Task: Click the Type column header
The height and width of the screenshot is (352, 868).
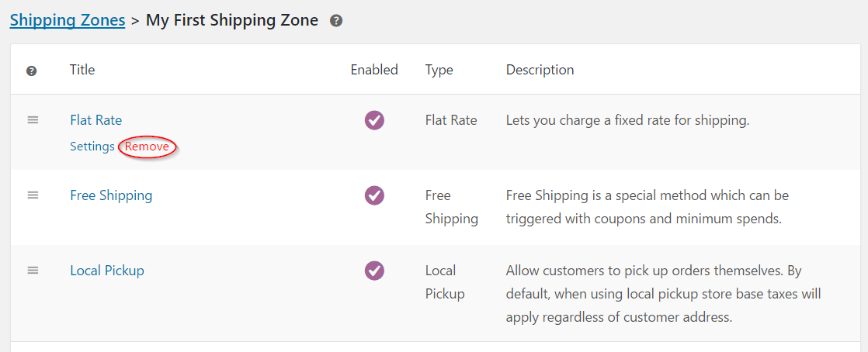Action: click(x=439, y=70)
